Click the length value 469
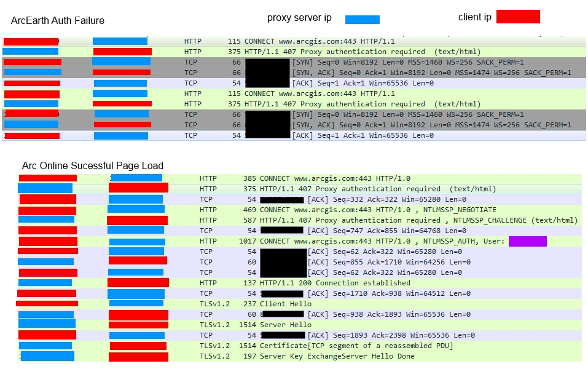The width and height of the screenshot is (588, 369). coord(249,210)
